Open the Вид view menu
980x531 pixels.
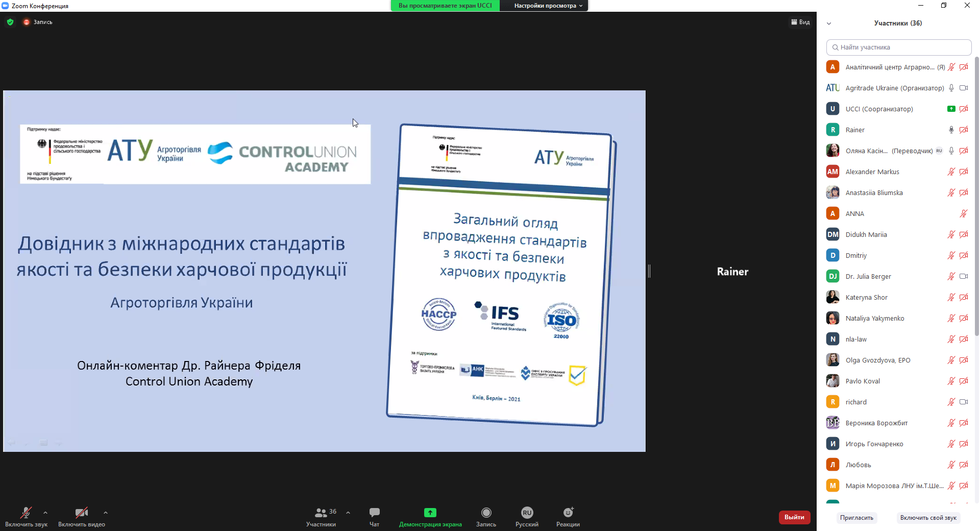pyautogui.click(x=800, y=22)
